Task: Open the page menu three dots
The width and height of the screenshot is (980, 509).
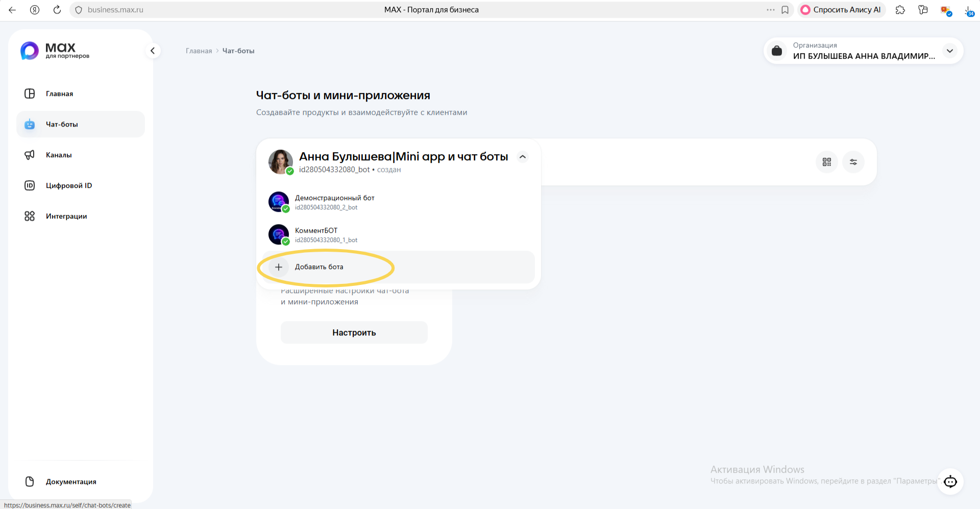Action: [x=771, y=10]
